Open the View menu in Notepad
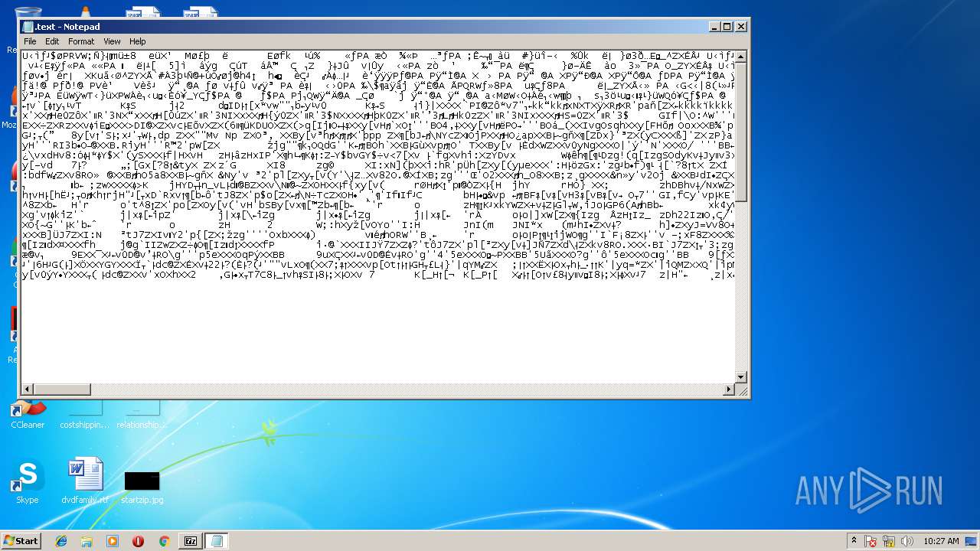Image resolution: width=980 pixels, height=551 pixels. click(112, 41)
